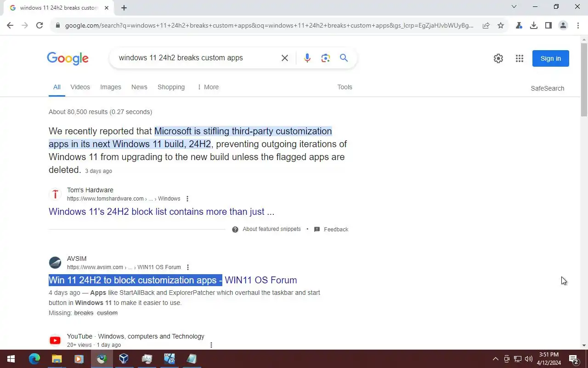Open the SafeSearch setting

tap(547, 88)
